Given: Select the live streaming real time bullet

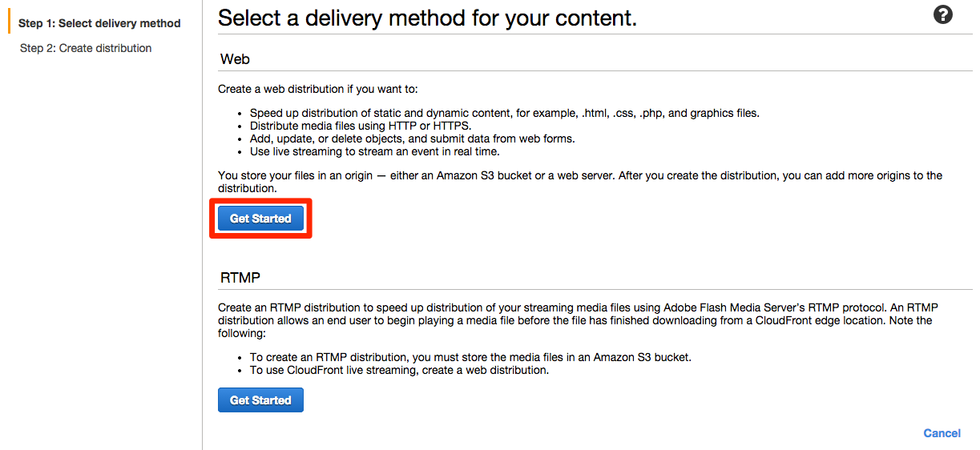Looking at the screenshot, I should 374,151.
